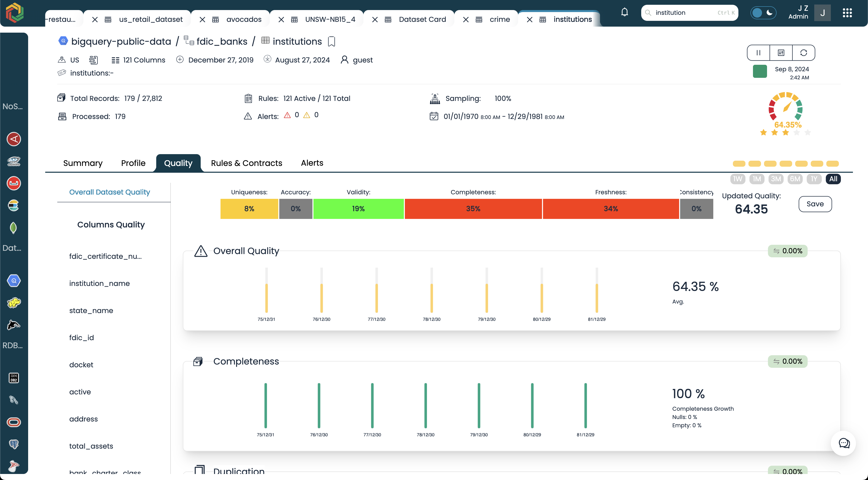The width and height of the screenshot is (868, 480).
Task: Close the crime tab
Action: click(466, 20)
